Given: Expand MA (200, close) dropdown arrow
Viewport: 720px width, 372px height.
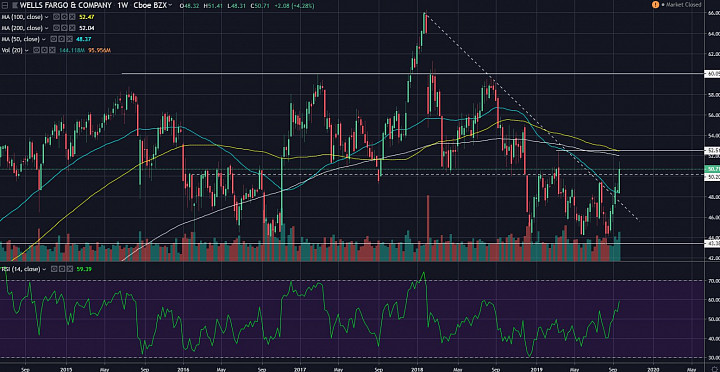Looking at the screenshot, I should pos(46,28).
